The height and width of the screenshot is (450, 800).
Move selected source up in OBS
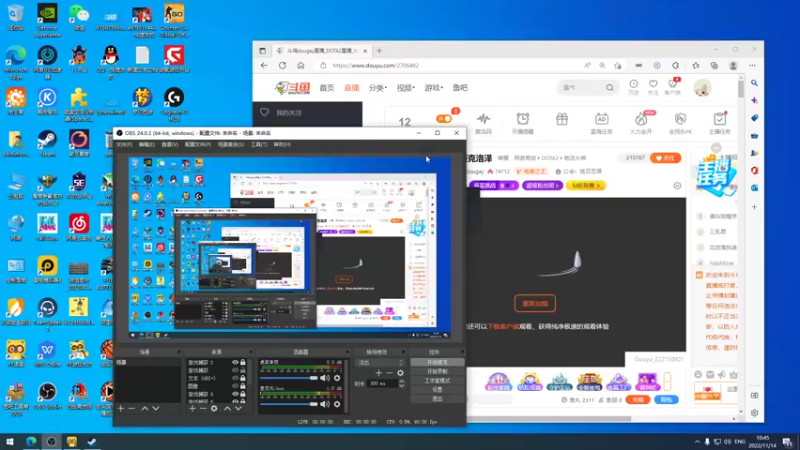(x=227, y=408)
